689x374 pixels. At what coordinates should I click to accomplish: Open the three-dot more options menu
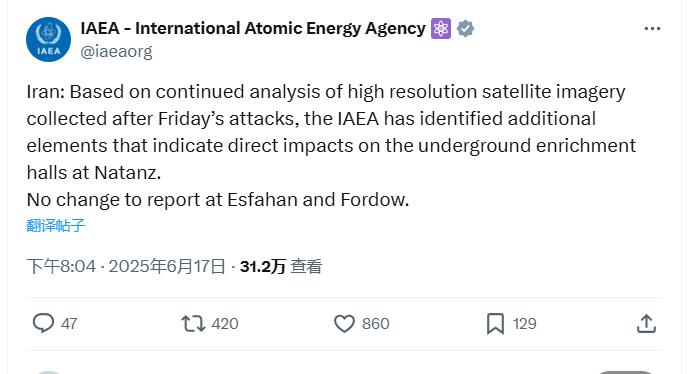[x=652, y=29]
